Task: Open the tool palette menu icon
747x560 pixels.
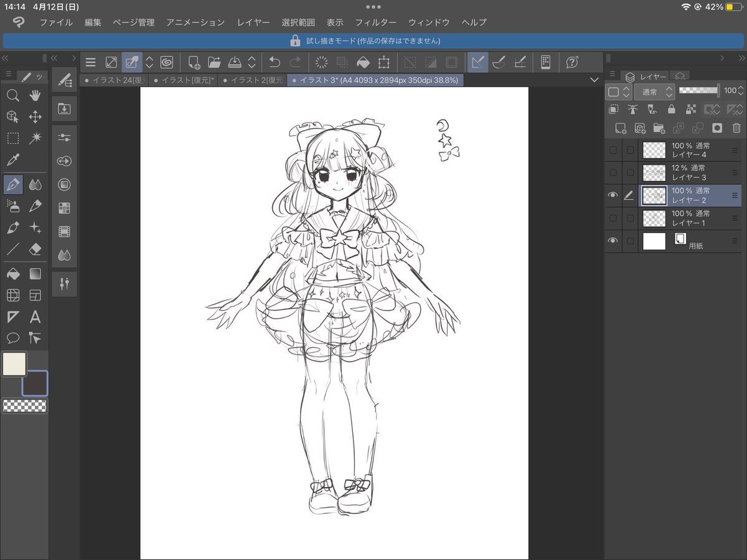Action: [8, 75]
